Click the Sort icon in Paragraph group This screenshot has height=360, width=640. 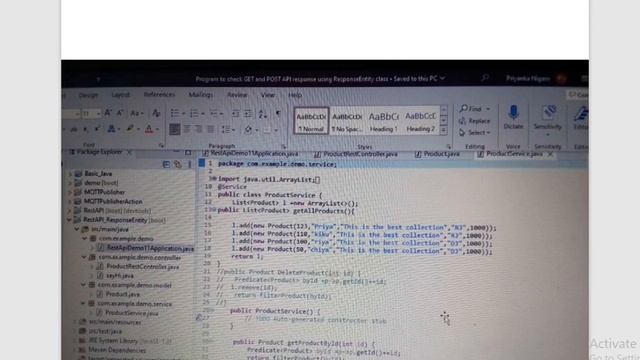262,113
